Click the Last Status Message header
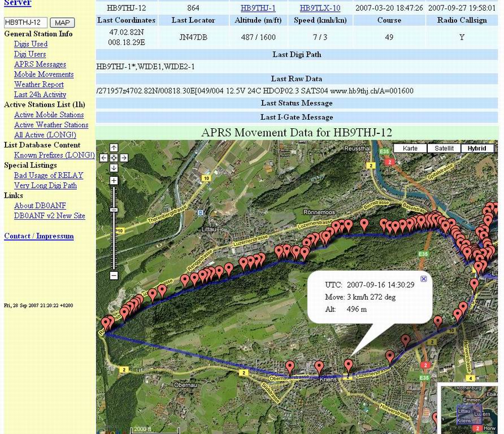The height and width of the screenshot is (434, 504). tap(297, 103)
